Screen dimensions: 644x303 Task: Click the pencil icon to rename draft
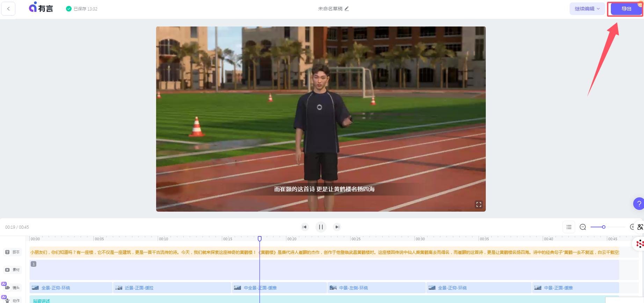click(x=347, y=9)
